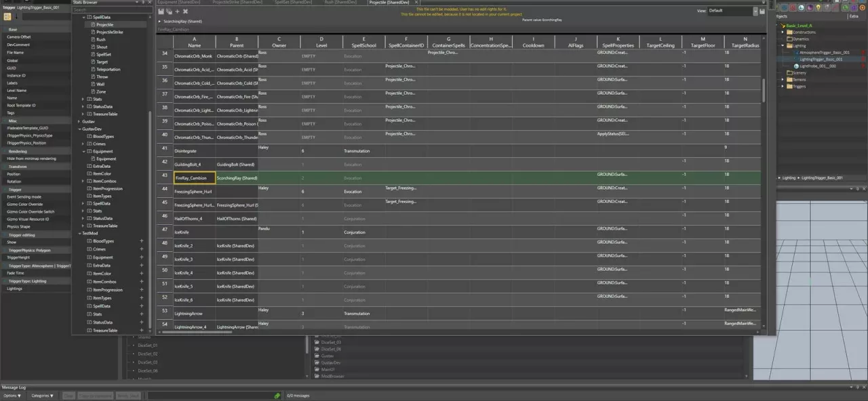Add a new entry with the plus icon

click(x=177, y=12)
